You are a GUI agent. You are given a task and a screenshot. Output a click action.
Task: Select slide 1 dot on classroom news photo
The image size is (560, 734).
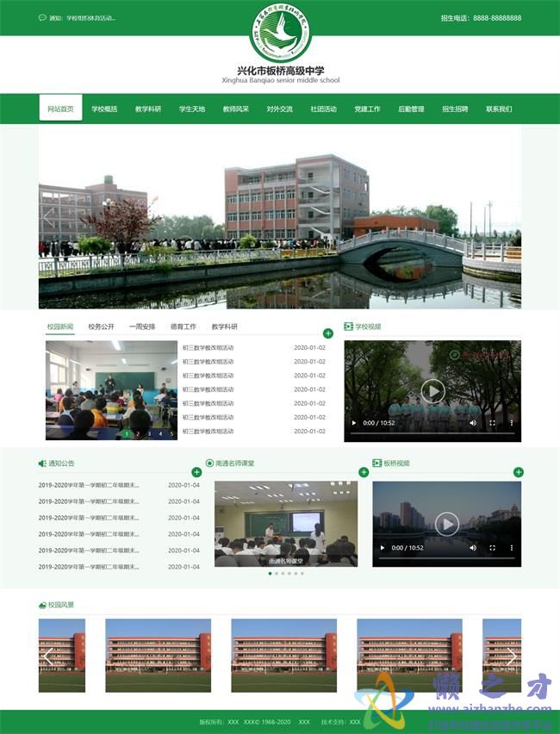[x=127, y=434]
